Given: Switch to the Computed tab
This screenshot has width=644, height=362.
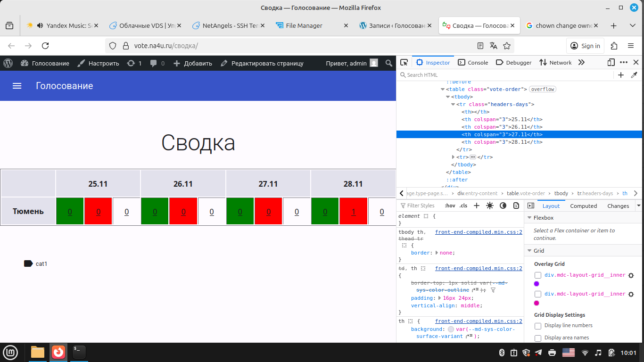Looking at the screenshot, I should coord(583,206).
